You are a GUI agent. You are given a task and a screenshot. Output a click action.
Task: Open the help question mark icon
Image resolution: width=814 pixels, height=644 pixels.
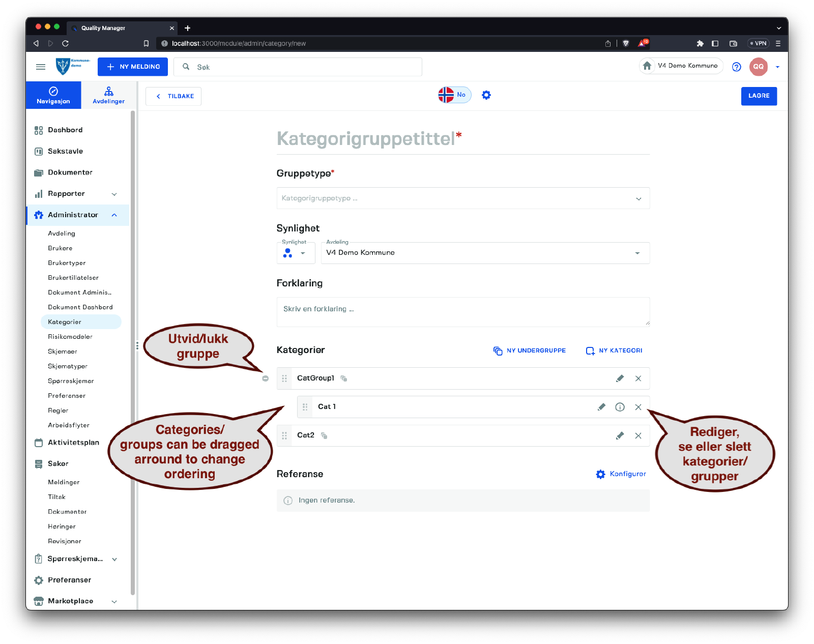pyautogui.click(x=736, y=67)
